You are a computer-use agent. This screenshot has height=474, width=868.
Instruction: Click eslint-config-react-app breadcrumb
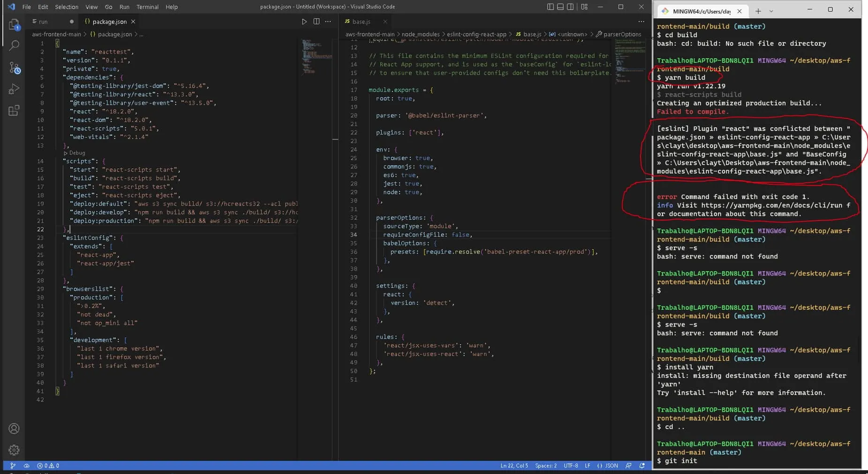tap(476, 34)
